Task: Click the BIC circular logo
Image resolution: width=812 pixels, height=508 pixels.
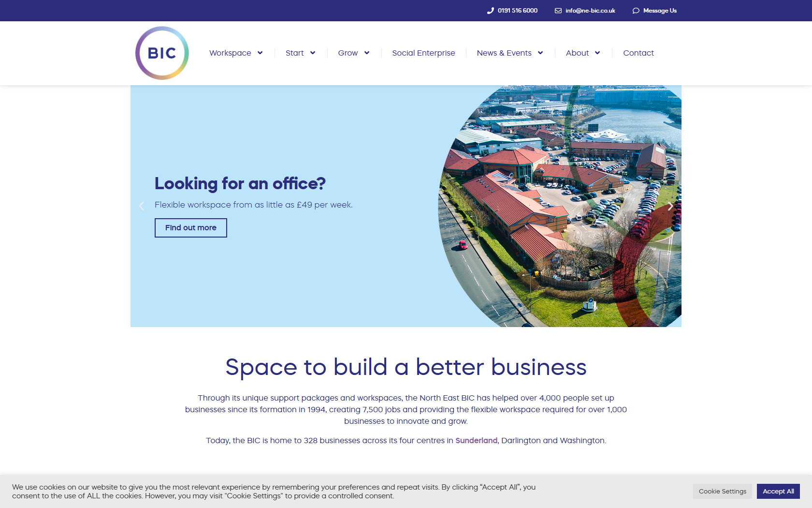Action: pyautogui.click(x=162, y=53)
